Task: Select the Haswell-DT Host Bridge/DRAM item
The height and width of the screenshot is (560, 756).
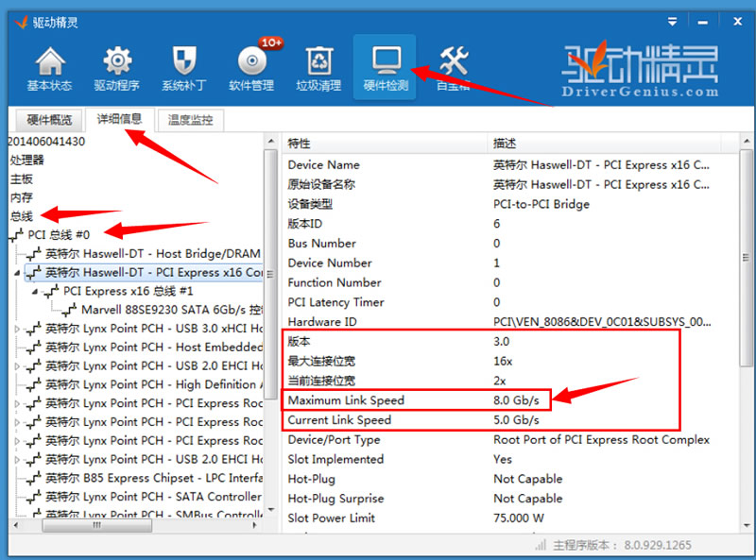Action: coord(153,253)
